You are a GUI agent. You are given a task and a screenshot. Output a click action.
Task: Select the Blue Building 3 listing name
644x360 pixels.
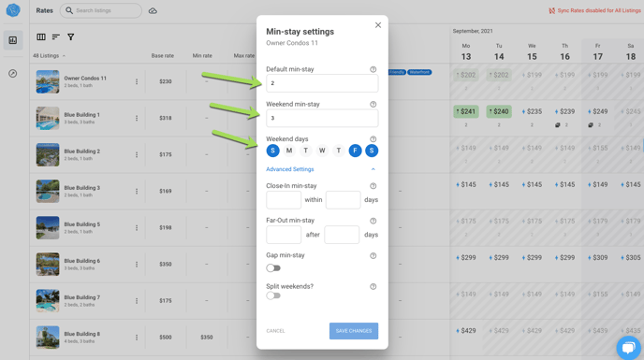click(x=81, y=188)
